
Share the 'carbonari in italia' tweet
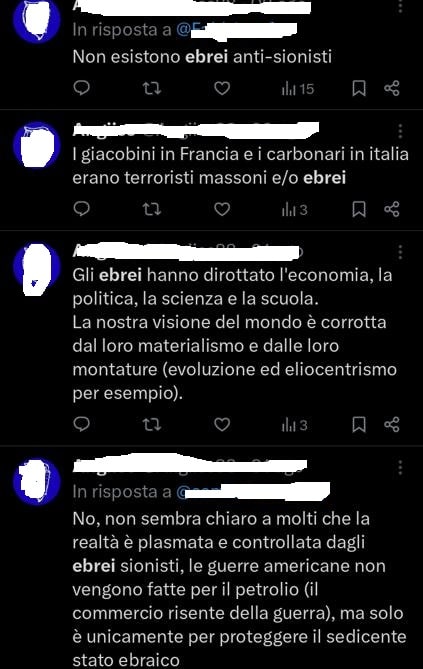pos(392,209)
